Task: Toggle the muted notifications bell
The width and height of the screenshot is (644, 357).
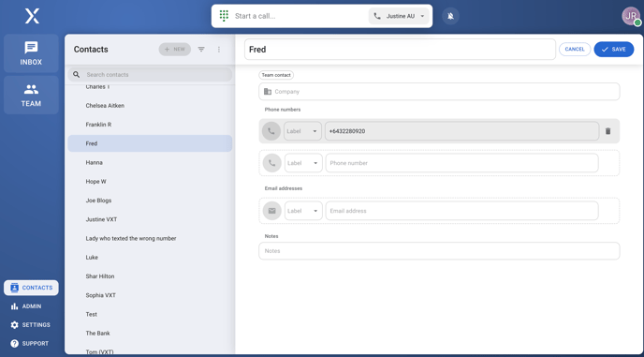Action: (450, 16)
